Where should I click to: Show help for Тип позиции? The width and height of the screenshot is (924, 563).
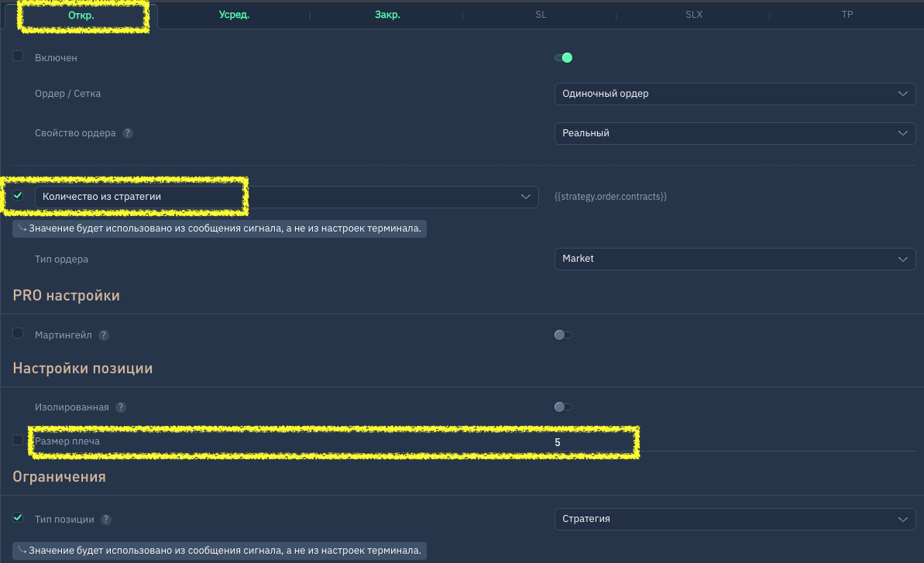(106, 520)
